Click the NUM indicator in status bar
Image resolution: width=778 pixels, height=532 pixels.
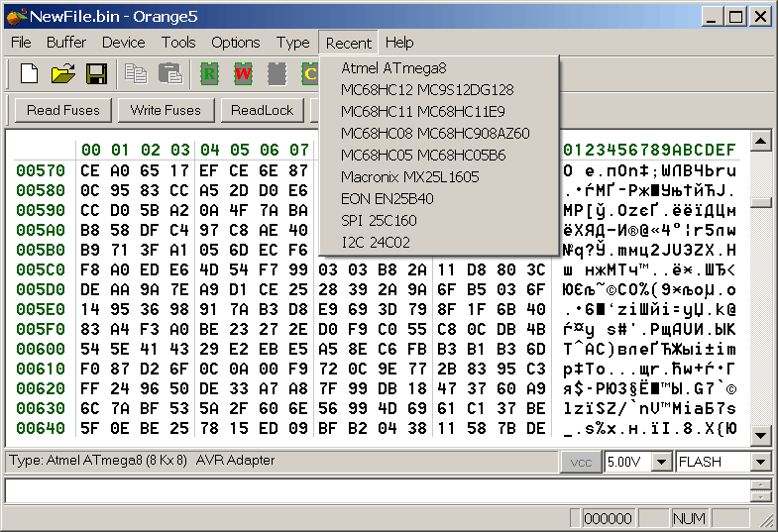[689, 518]
